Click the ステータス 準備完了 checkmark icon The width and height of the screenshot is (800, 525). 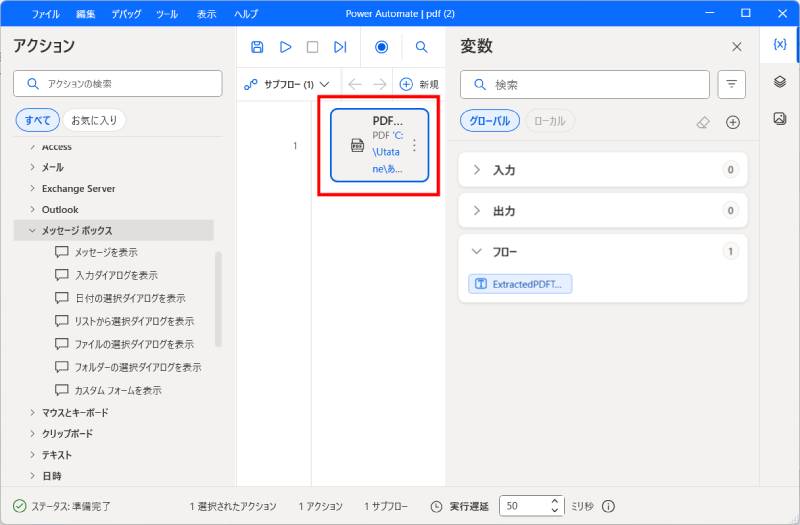[19, 506]
